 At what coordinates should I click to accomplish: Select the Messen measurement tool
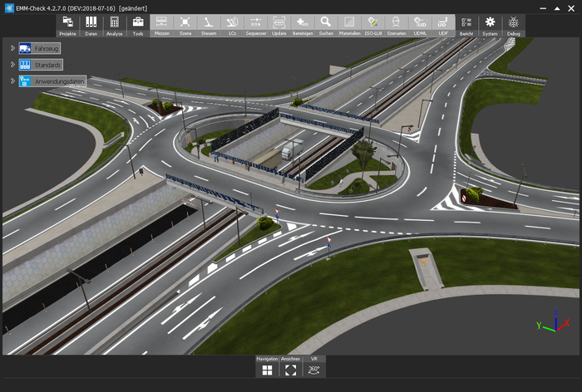161,24
